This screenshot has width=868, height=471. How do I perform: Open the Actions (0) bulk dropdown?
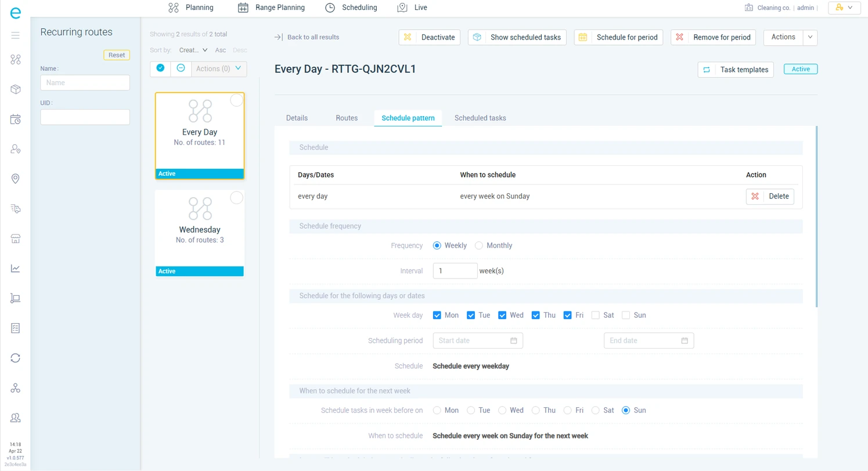219,68
